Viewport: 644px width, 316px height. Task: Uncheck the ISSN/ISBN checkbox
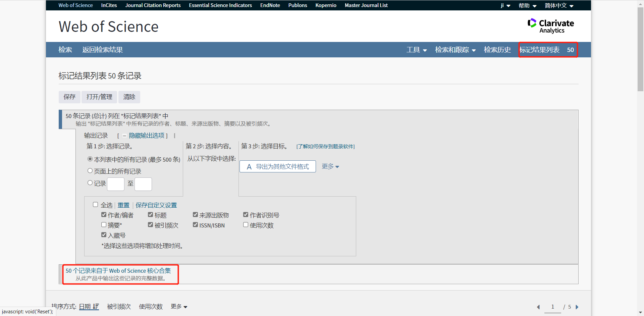coord(195,224)
